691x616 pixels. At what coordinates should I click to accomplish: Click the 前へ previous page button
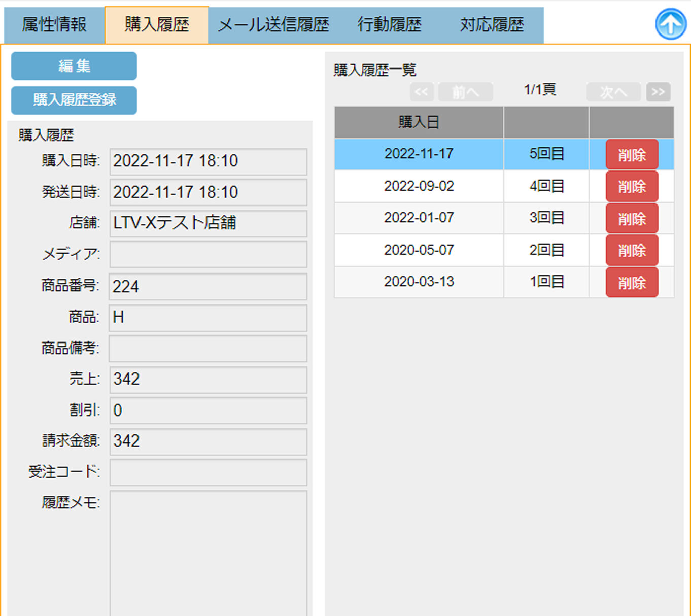tap(465, 92)
